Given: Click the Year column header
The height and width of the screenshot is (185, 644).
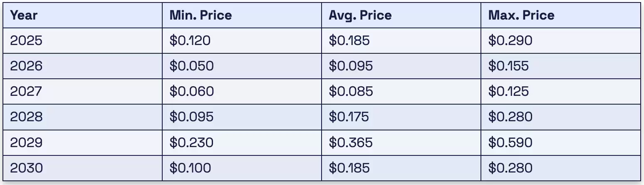Looking at the screenshot, I should coord(24,15).
